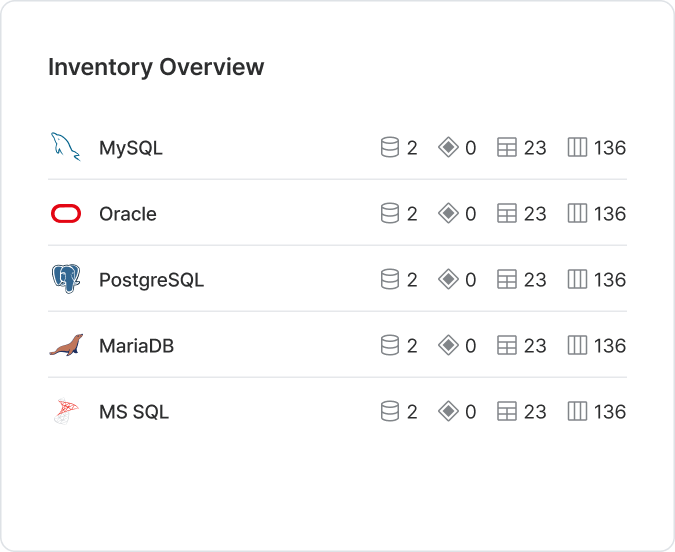Open the MS SQL inventory entry
The image size is (675, 552).
tap(338, 411)
